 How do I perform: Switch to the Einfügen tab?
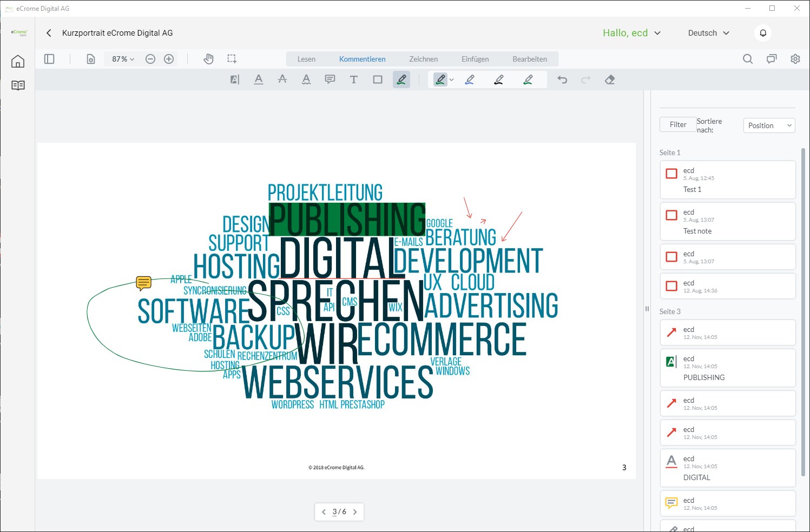click(x=475, y=59)
